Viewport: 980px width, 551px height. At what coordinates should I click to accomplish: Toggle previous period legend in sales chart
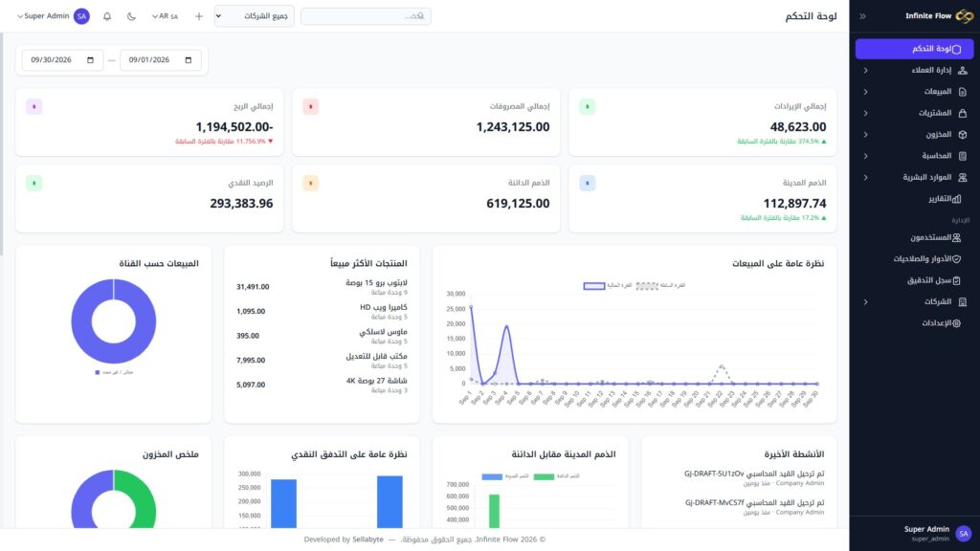pos(660,285)
